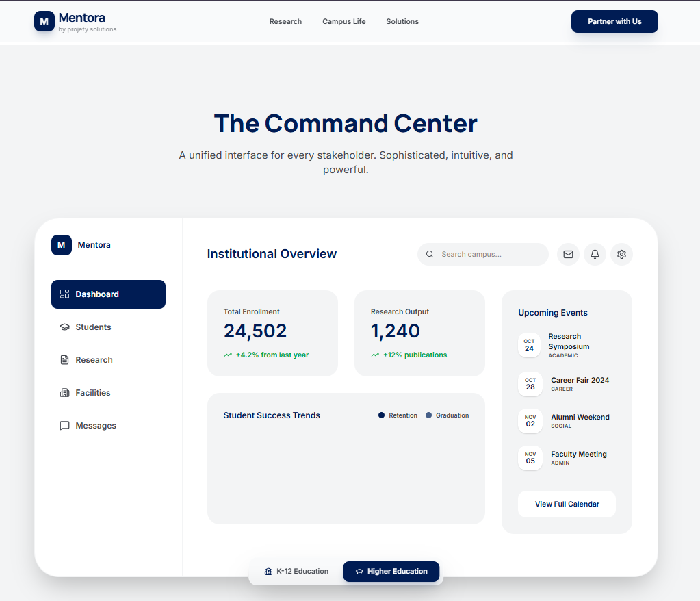
Task: Open the Research menu in top navigation
Action: 286,21
